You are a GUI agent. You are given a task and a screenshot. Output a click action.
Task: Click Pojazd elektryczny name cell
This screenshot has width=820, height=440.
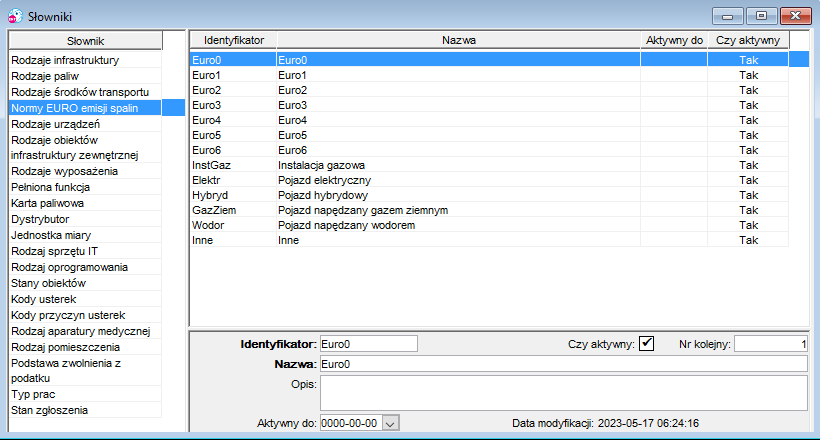tap(459, 180)
